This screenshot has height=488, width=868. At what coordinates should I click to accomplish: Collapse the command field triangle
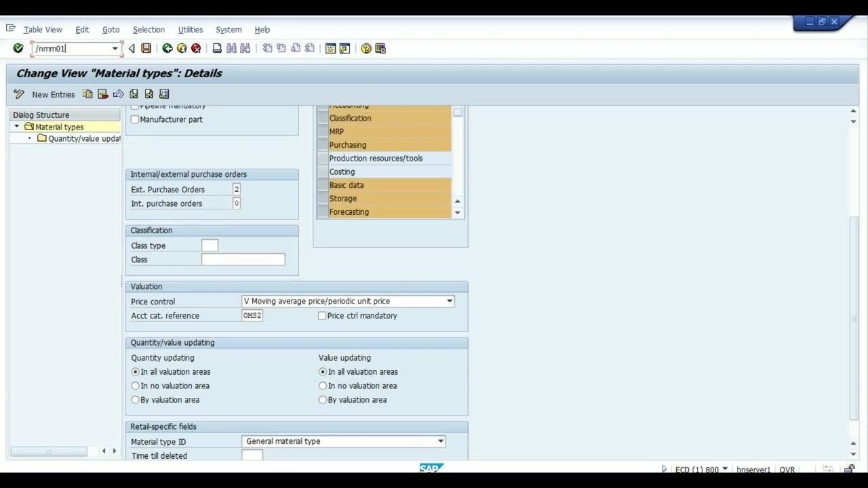pos(132,48)
